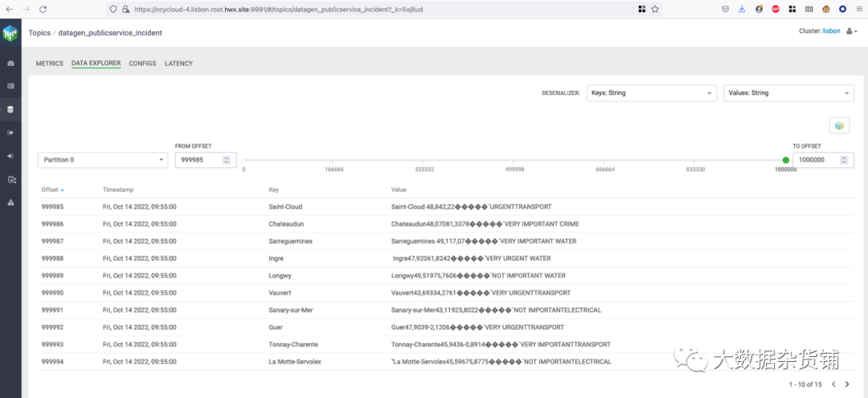
Task: Click the Topics breadcrumb link
Action: [39, 33]
